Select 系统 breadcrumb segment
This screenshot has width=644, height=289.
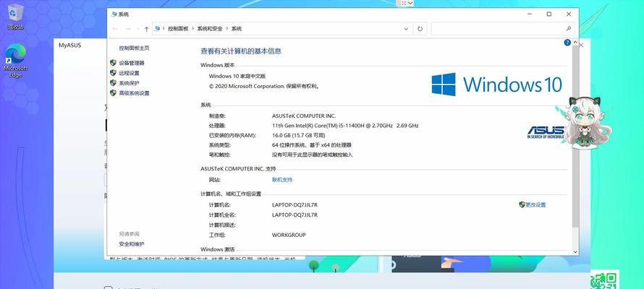(237, 29)
